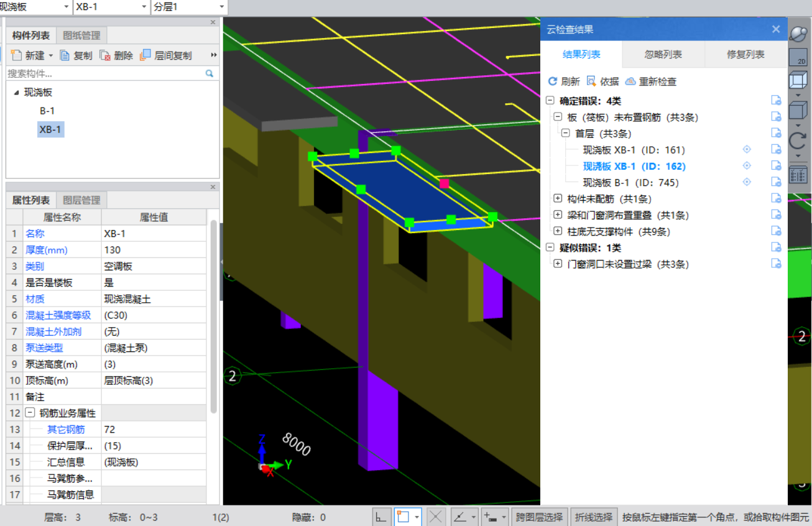Collapse the 确定错误 4类 node

click(x=550, y=100)
